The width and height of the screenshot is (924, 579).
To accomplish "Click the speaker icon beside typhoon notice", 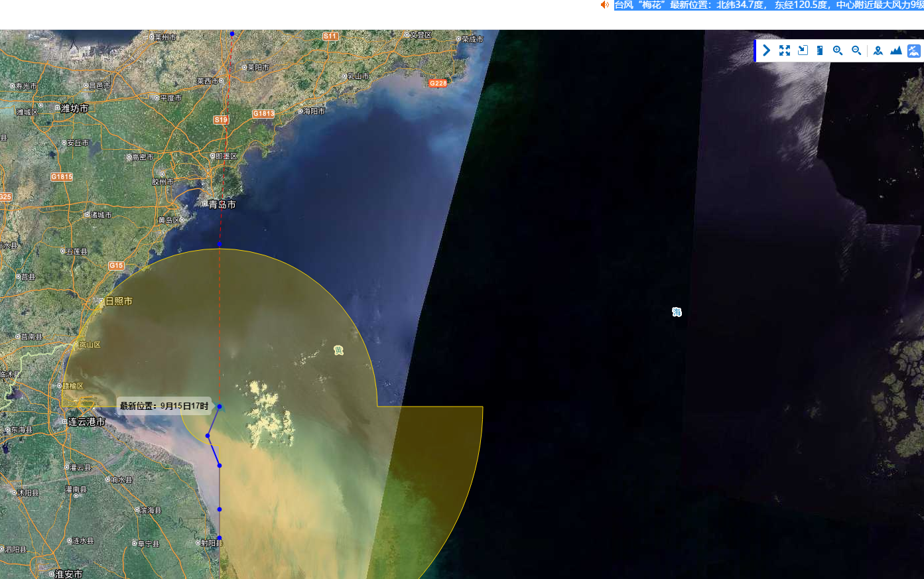I will pos(604,5).
